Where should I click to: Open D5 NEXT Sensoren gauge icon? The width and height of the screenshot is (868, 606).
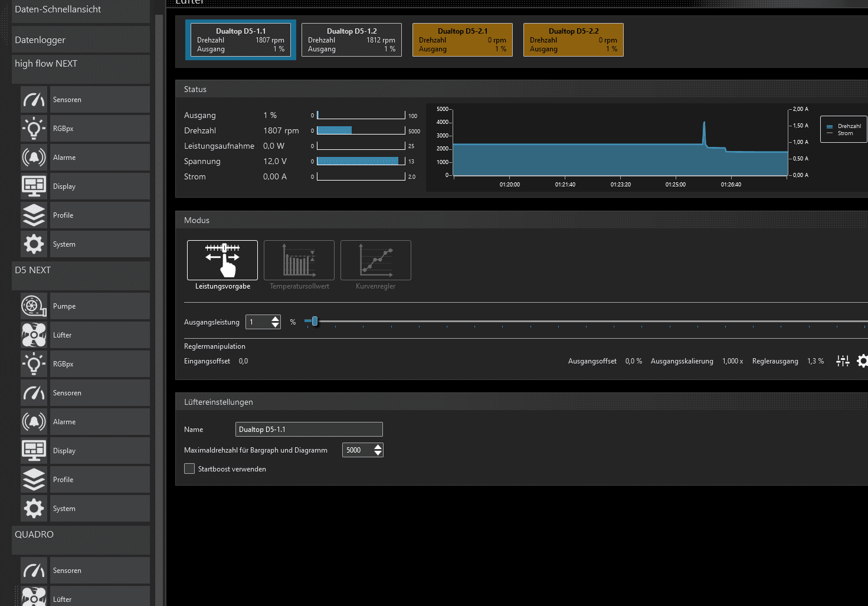click(34, 392)
